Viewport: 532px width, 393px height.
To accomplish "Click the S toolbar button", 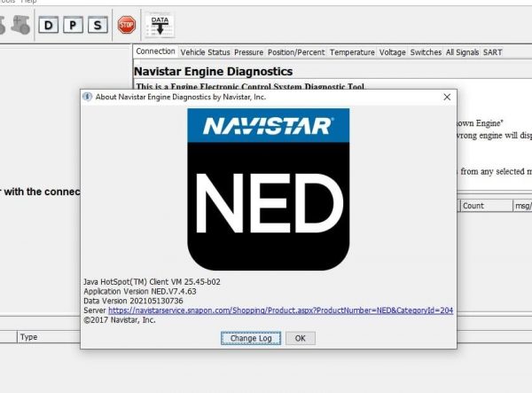I will [98, 25].
